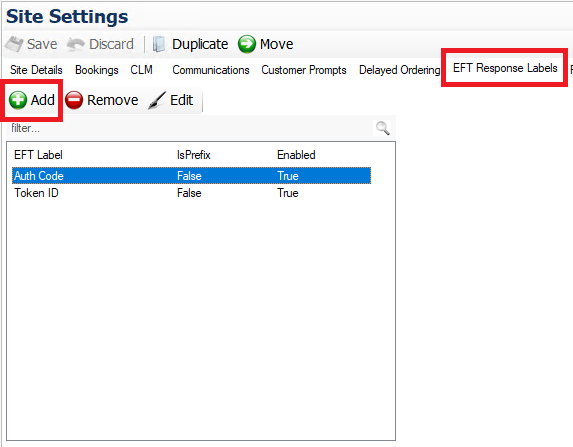Click the Edit pen icon
This screenshot has width=573, height=447.
coord(157,100)
